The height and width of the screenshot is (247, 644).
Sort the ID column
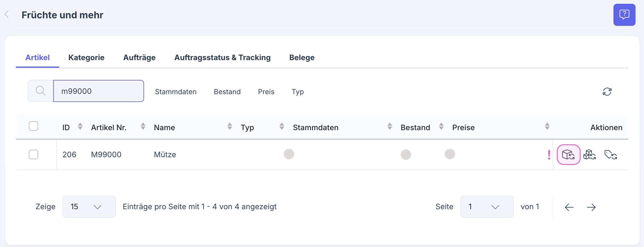click(80, 127)
